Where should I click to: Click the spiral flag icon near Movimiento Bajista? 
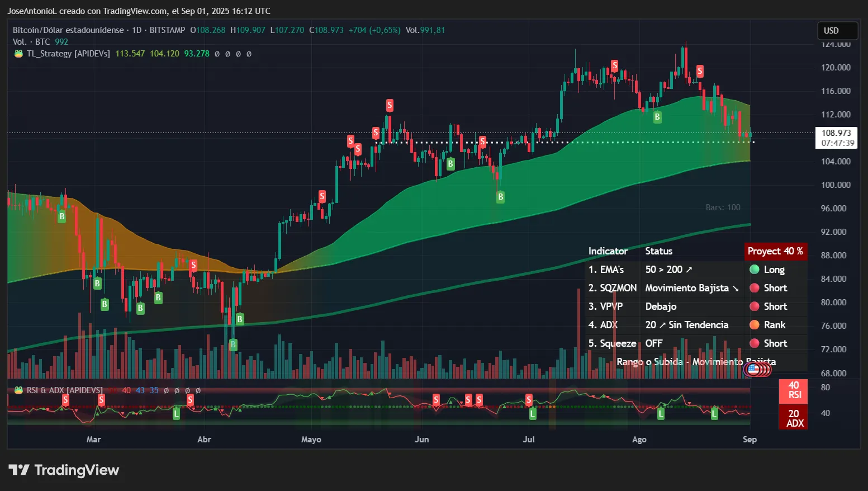point(757,369)
